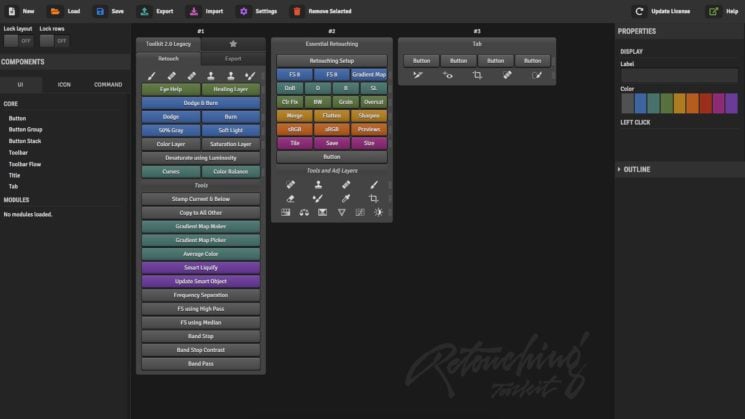Click the Remove Selected trash icon
This screenshot has width=745, height=419.
(x=297, y=11)
